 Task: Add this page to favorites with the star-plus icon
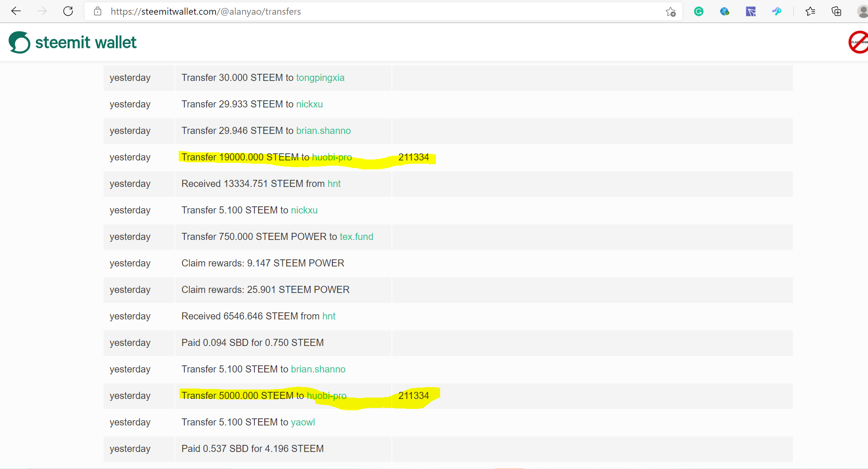(x=670, y=12)
